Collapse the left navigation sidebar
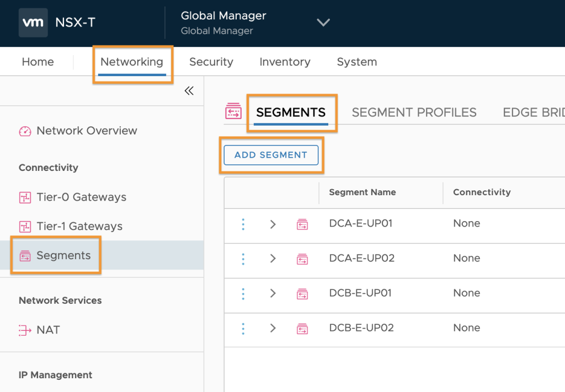The image size is (565, 392). click(x=189, y=91)
